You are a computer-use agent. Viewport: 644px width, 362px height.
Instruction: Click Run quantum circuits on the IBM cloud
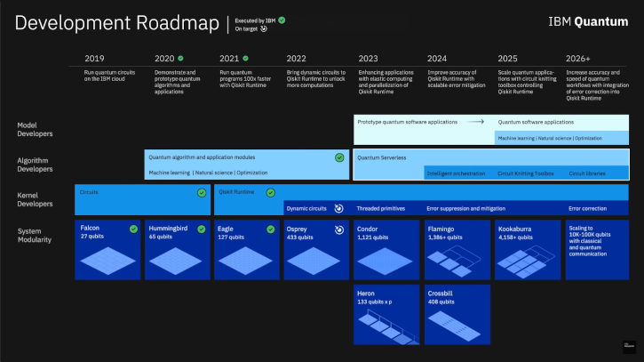(109, 76)
